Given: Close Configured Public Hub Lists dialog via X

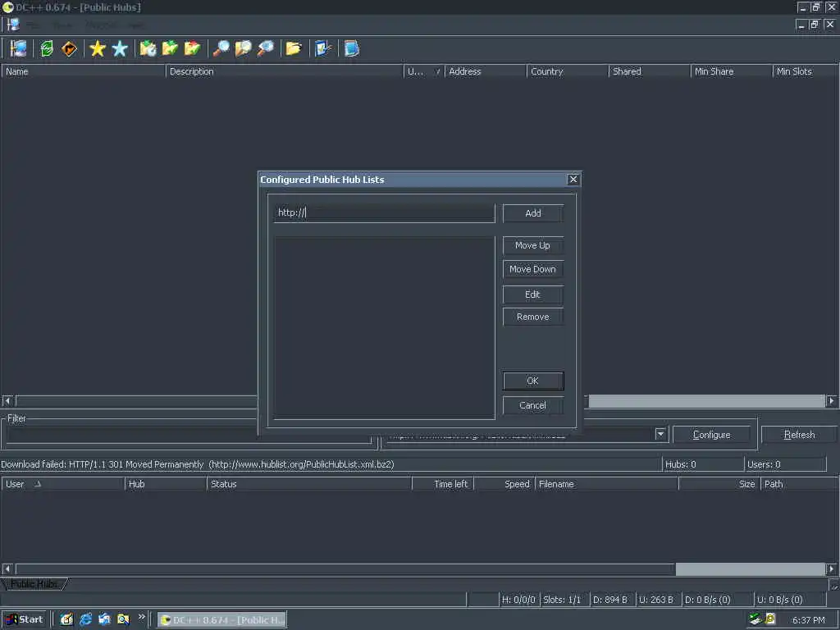Looking at the screenshot, I should (573, 180).
